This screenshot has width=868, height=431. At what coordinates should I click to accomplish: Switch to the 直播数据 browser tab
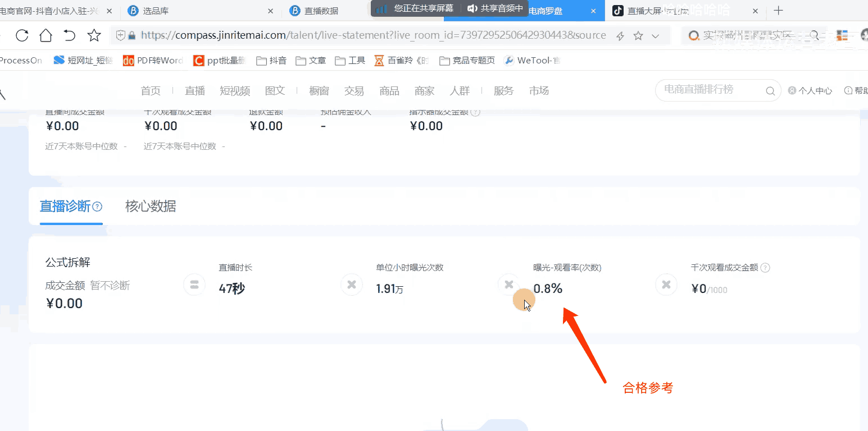(x=321, y=11)
